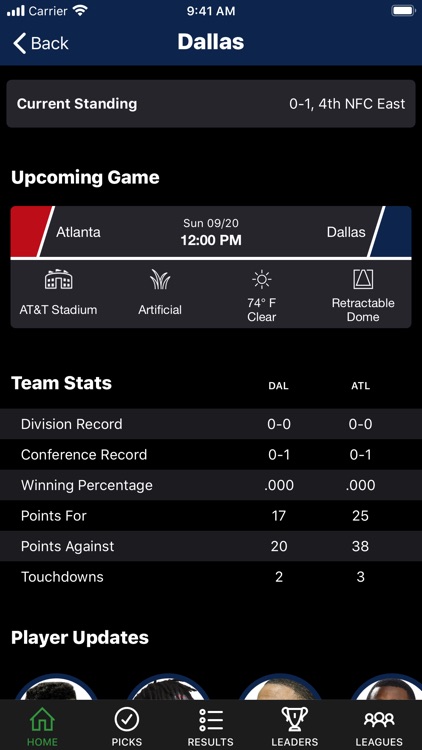Select the Current Standing card

(211, 104)
